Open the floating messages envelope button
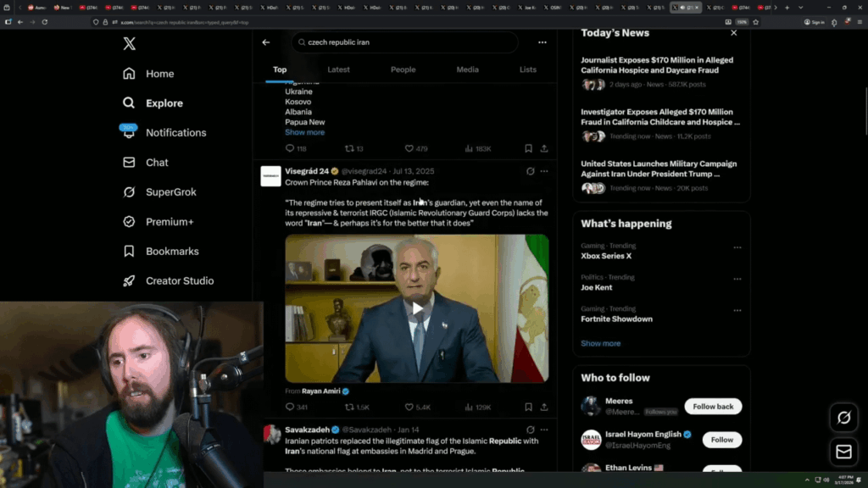The height and width of the screenshot is (488, 868). (843, 452)
